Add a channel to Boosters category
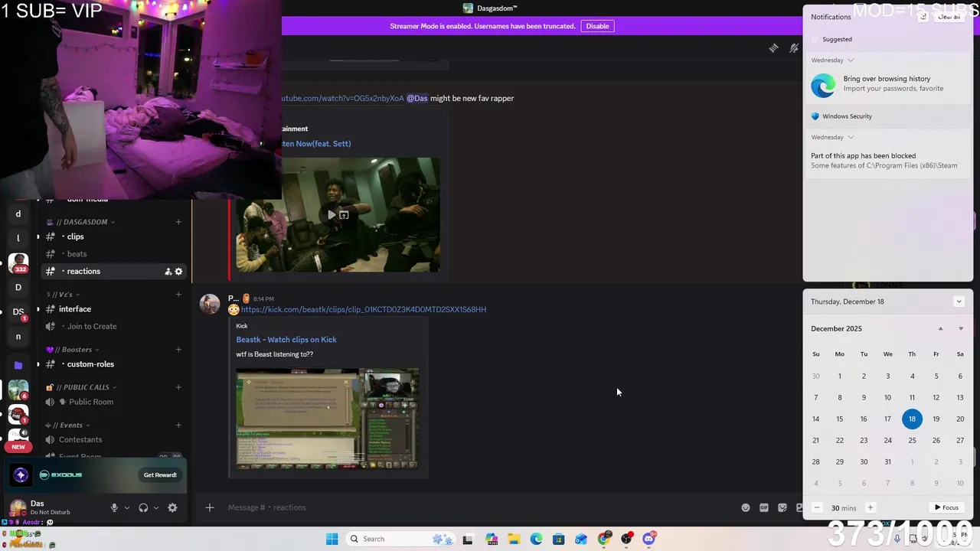980x551 pixels. point(178,350)
